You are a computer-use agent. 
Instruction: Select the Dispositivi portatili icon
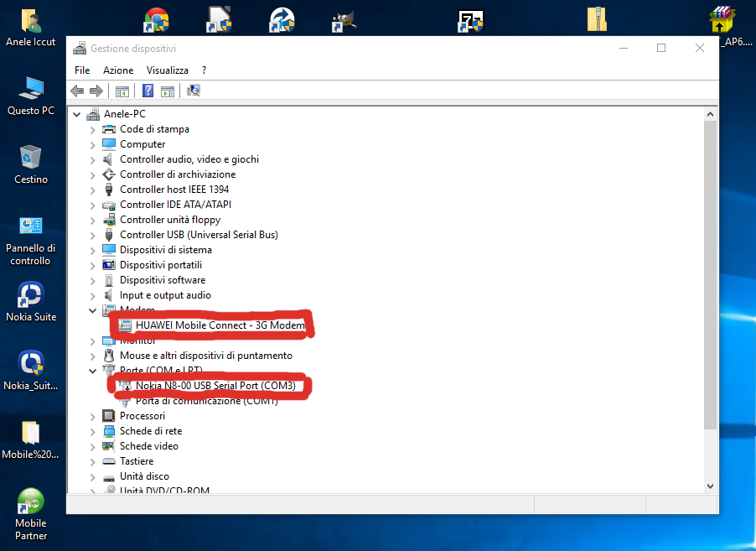coord(109,265)
